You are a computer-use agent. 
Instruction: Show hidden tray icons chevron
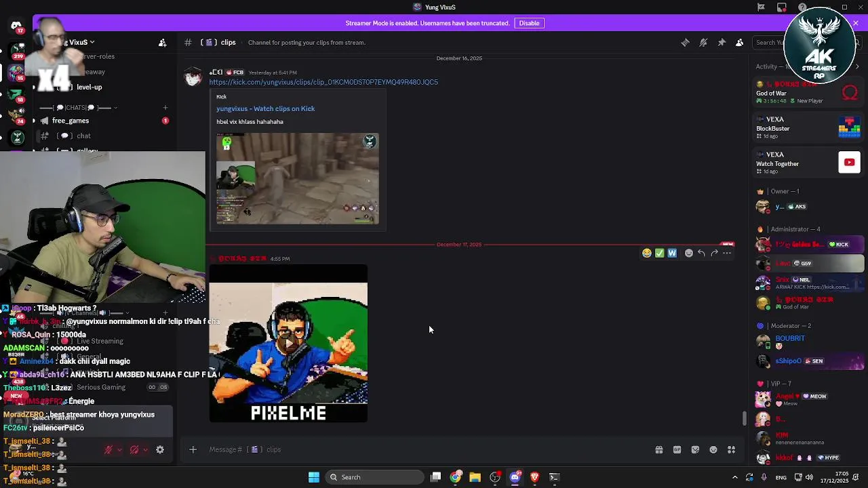[x=734, y=477]
